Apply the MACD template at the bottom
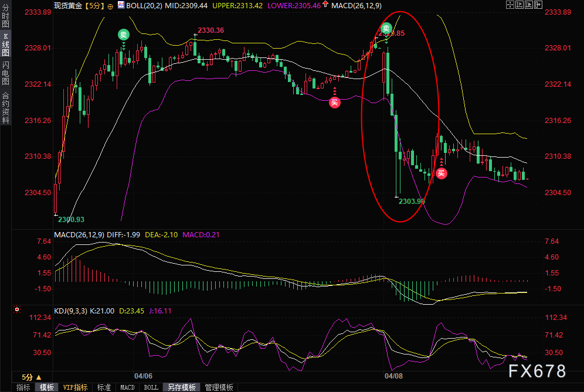584x392 pixels. coord(127,387)
